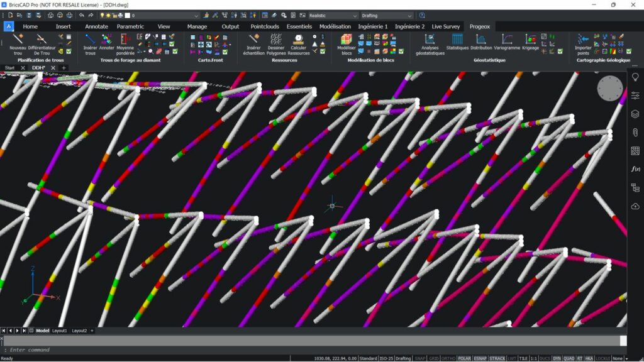Launch the Krigeage tool

coord(530,42)
